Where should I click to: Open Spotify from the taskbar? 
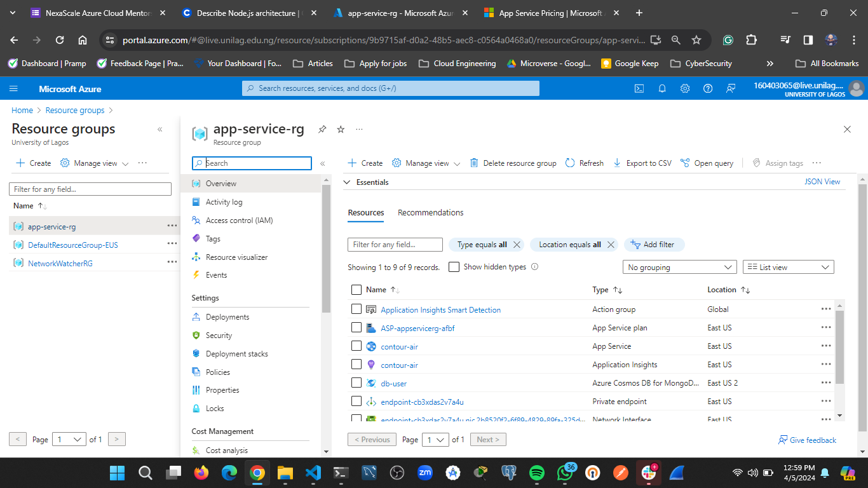click(x=537, y=473)
